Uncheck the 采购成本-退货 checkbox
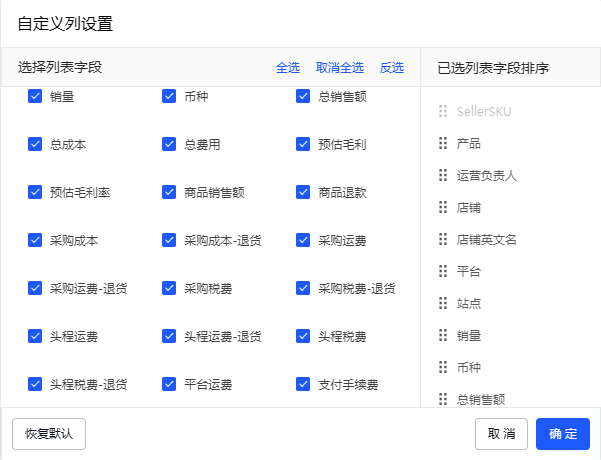 [x=169, y=240]
